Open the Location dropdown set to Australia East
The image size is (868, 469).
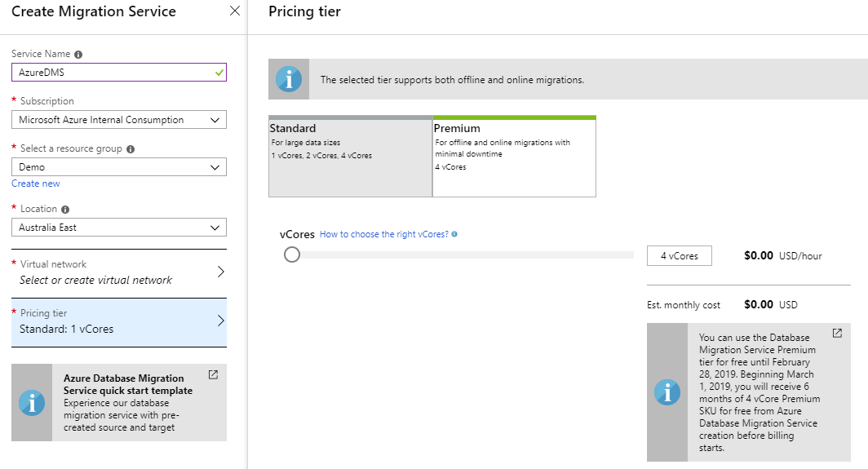pos(119,228)
